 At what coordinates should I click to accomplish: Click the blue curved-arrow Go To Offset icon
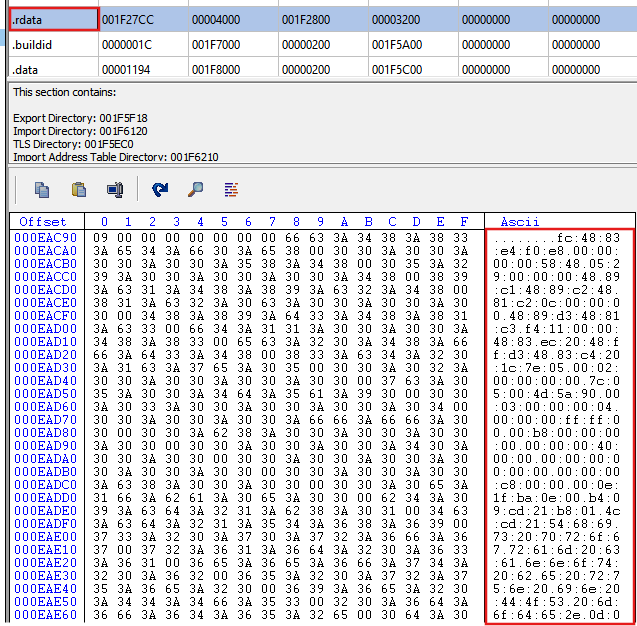[x=160, y=190]
